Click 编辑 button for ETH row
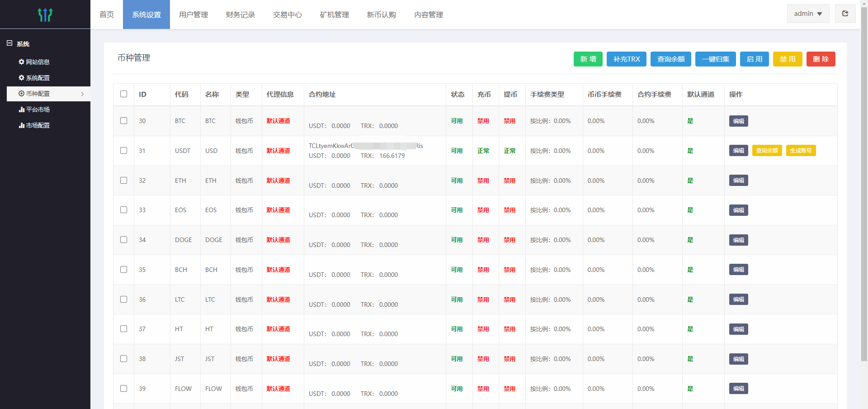This screenshot has width=868, height=409. pyautogui.click(x=738, y=181)
